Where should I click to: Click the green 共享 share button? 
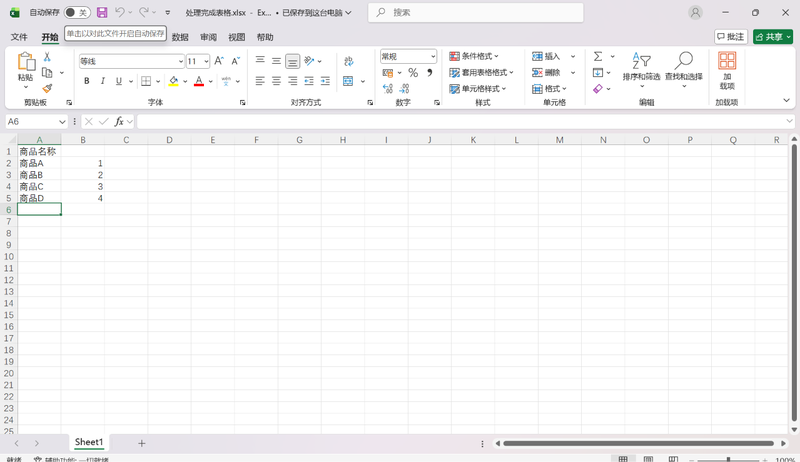coord(772,37)
